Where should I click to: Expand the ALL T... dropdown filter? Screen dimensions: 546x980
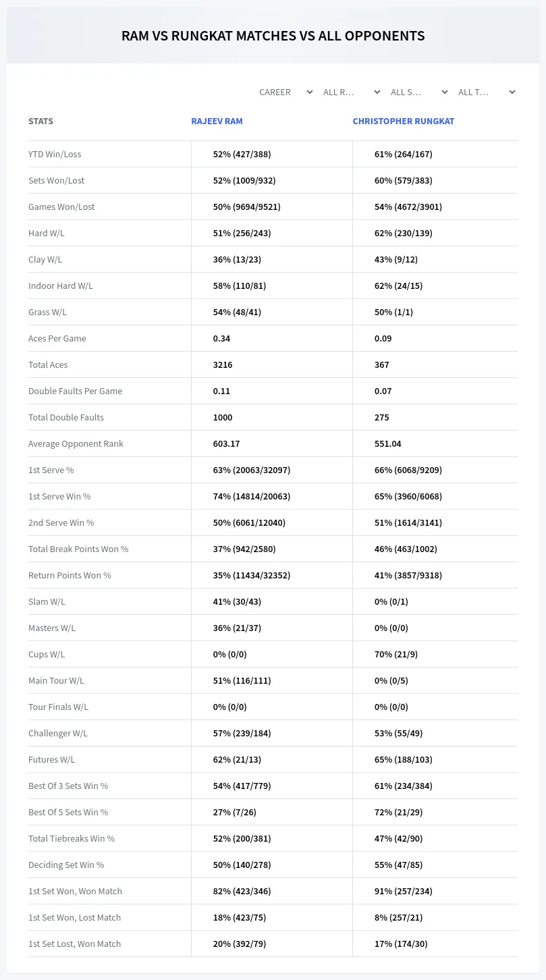click(487, 92)
